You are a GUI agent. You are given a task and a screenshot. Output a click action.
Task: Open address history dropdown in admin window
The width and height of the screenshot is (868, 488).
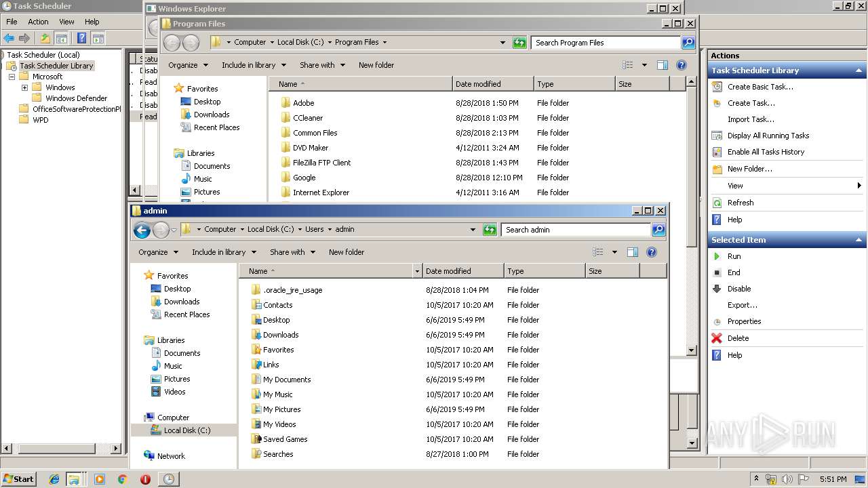click(473, 230)
